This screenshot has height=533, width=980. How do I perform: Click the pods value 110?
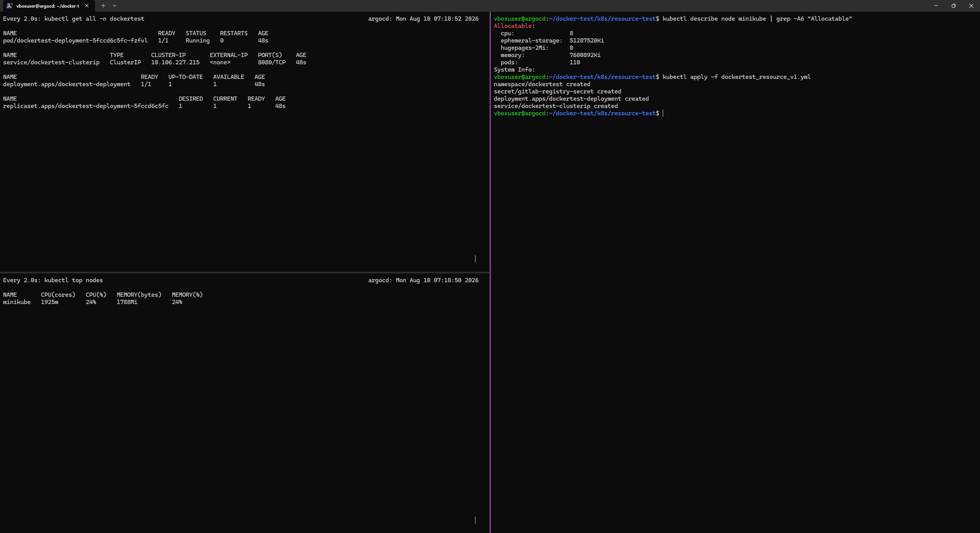click(x=575, y=62)
